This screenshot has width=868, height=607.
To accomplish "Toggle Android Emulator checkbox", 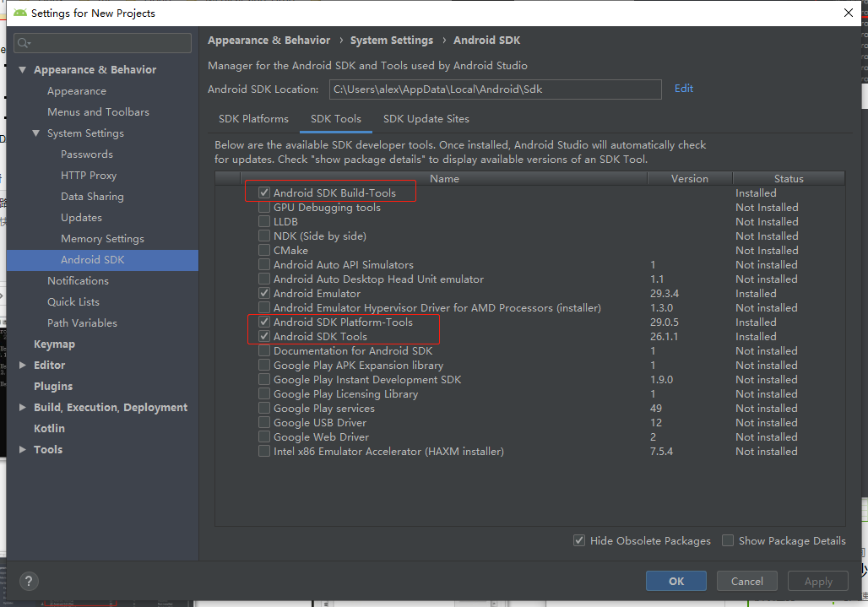I will pyautogui.click(x=264, y=293).
